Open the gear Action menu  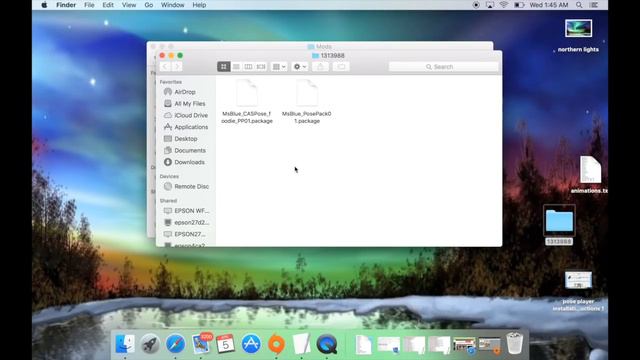tap(300, 67)
